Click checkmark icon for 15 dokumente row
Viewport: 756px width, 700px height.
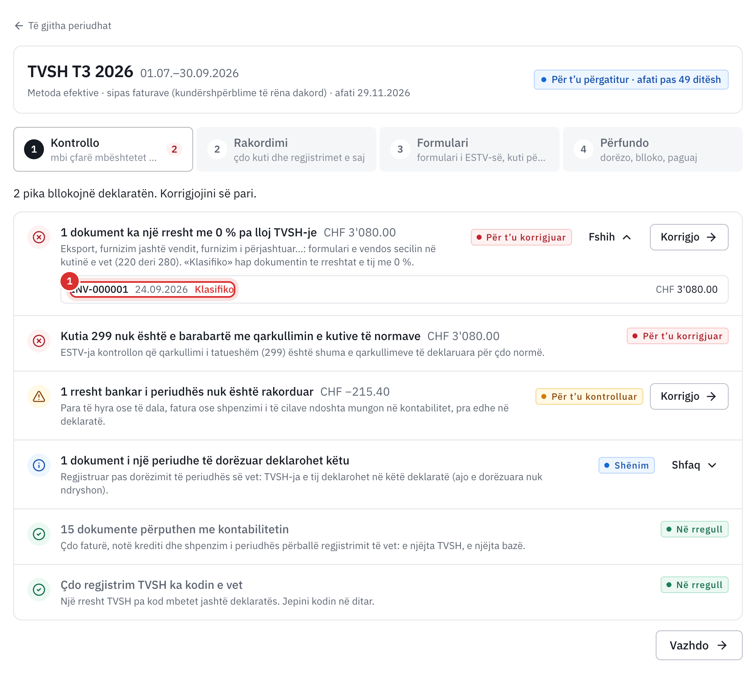tap(39, 534)
